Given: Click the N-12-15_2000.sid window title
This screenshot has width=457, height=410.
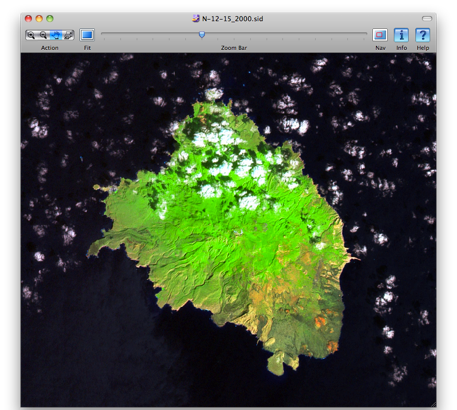Looking at the screenshot, I should point(232,19).
